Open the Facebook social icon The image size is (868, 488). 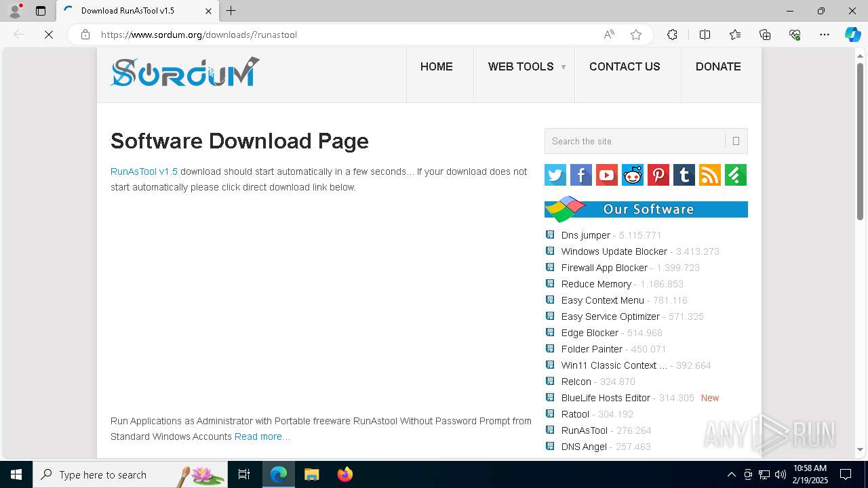(581, 175)
